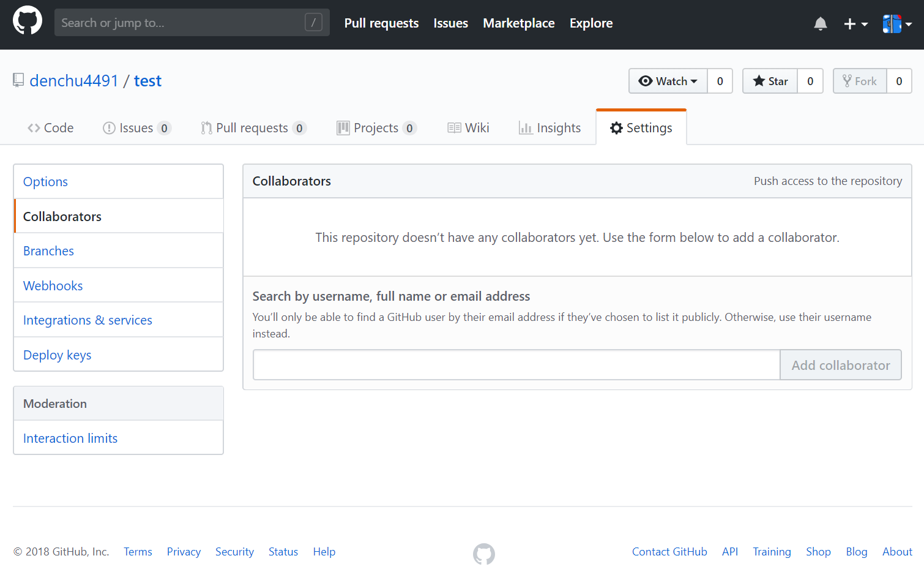Screen dimensions: 924x572
Task: Star the repository
Action: tap(770, 81)
